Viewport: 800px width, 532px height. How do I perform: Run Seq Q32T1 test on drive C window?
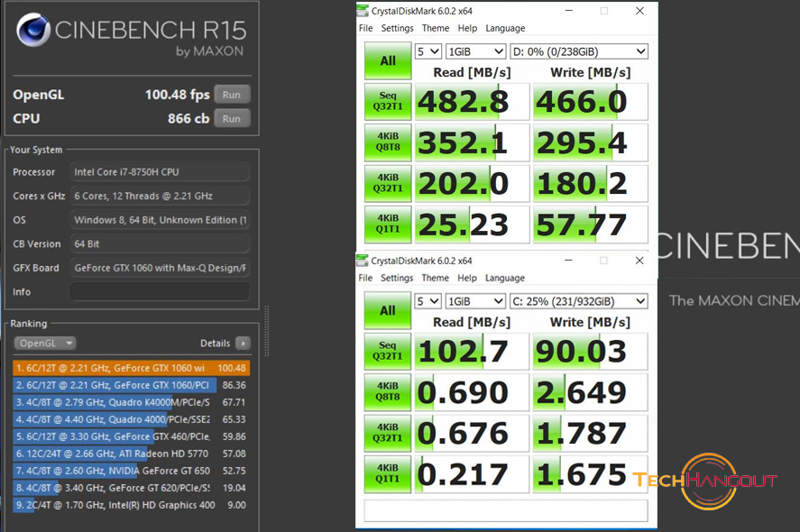[x=388, y=352]
